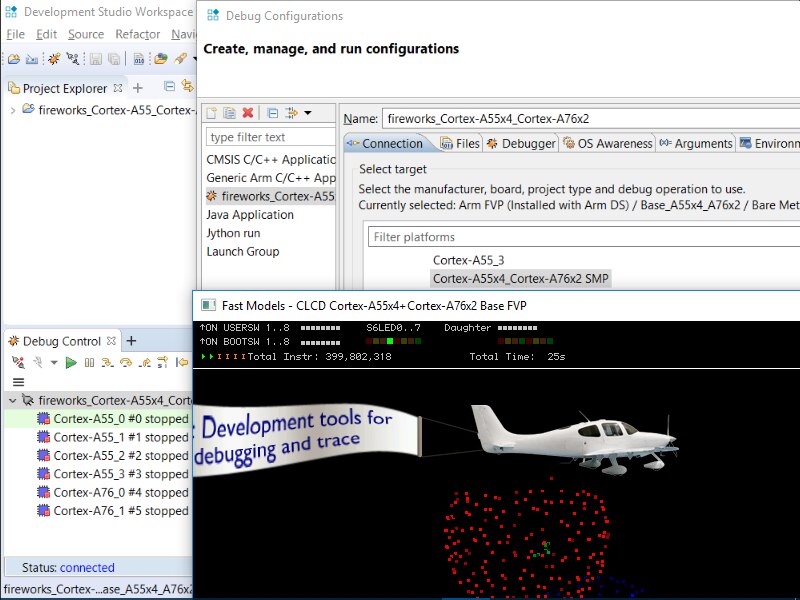This screenshot has height=600, width=800.
Task: Collapse the fireworks connection in Debug Control
Action: click(12, 400)
